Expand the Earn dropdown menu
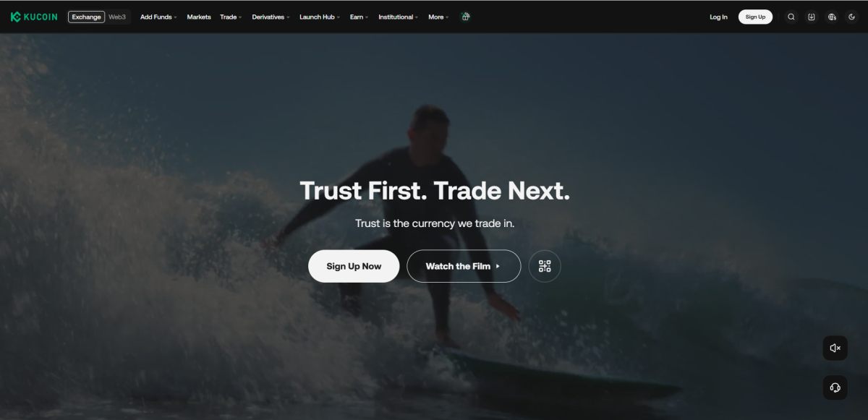868x420 pixels. coord(359,17)
